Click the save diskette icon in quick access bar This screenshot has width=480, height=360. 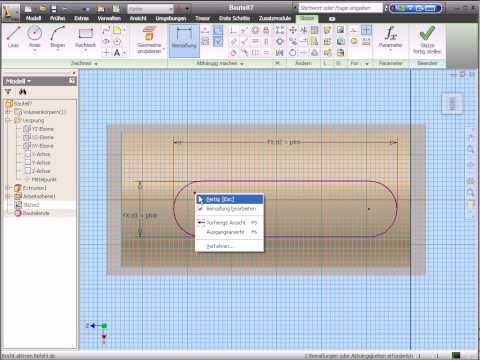(x=54, y=8)
